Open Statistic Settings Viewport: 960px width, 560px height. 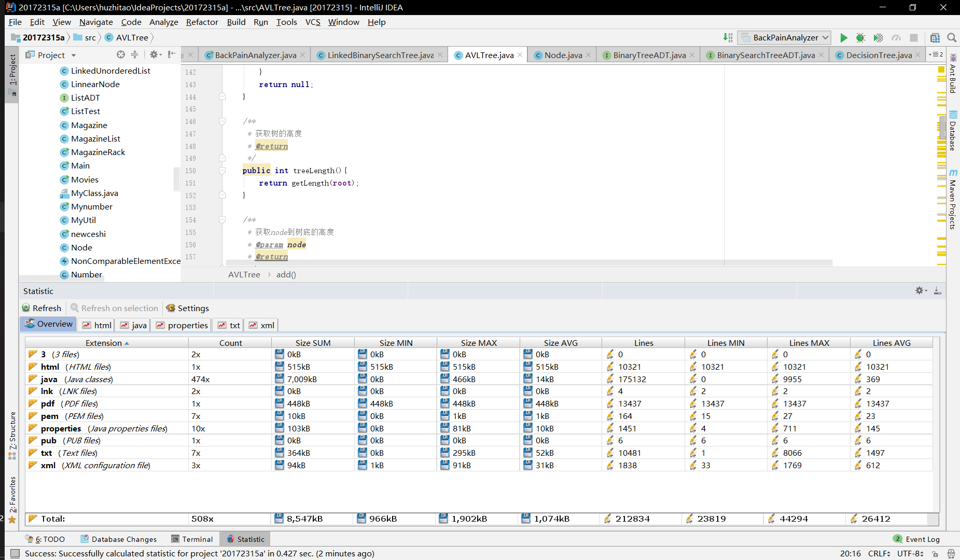tap(187, 308)
